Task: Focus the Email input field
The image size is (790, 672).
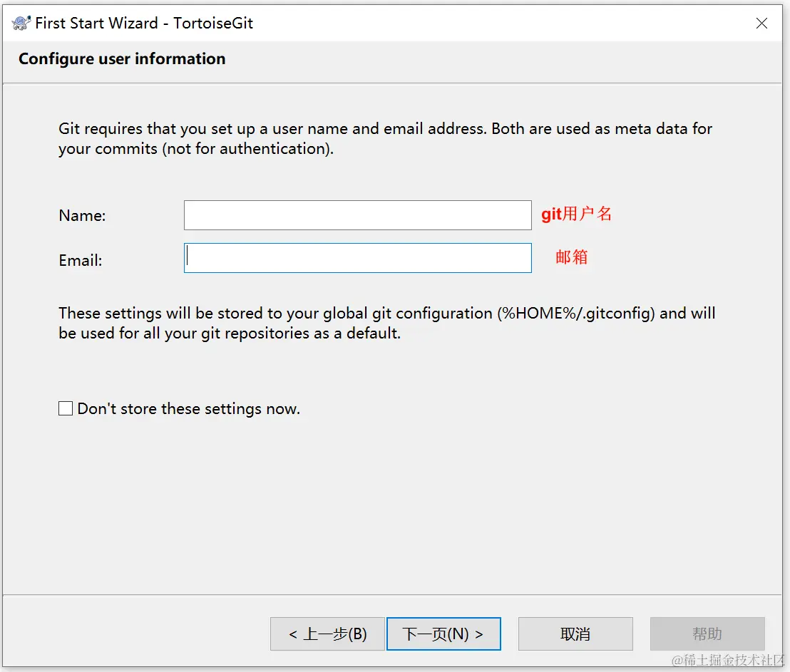Action: (x=358, y=258)
